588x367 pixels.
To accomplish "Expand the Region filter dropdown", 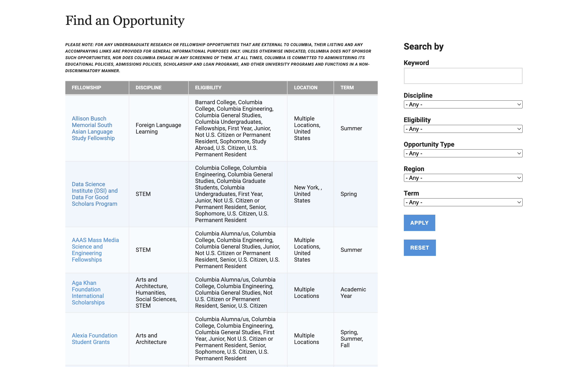I will [x=463, y=178].
